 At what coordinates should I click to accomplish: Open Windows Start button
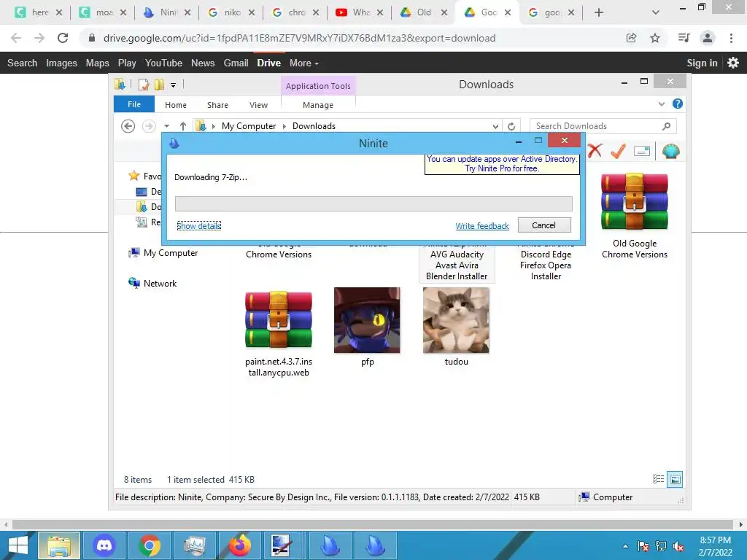coord(18,545)
